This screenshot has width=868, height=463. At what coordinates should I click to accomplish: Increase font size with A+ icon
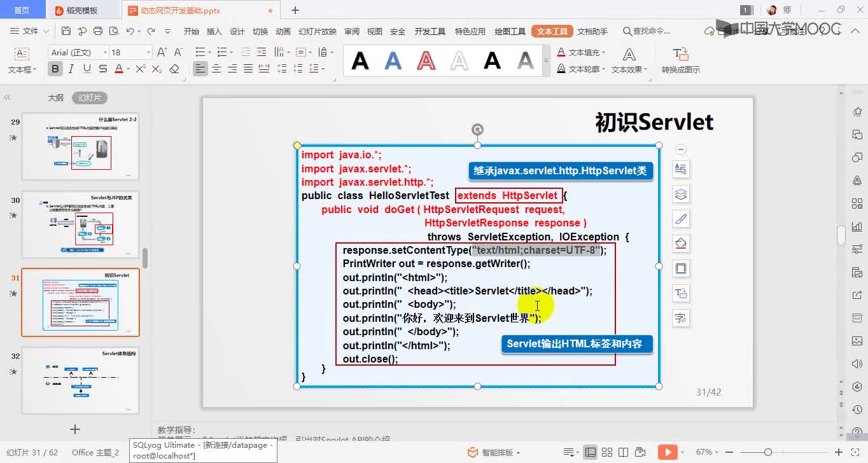coord(162,52)
